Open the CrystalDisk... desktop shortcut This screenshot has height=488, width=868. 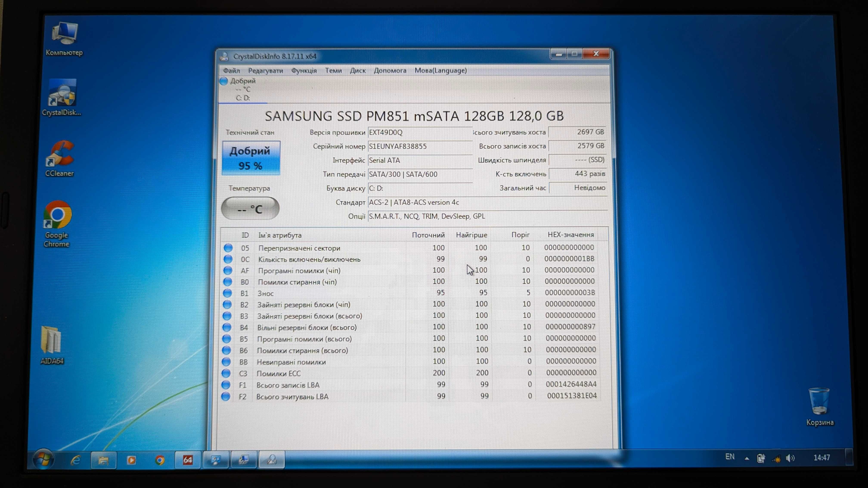pyautogui.click(x=62, y=98)
